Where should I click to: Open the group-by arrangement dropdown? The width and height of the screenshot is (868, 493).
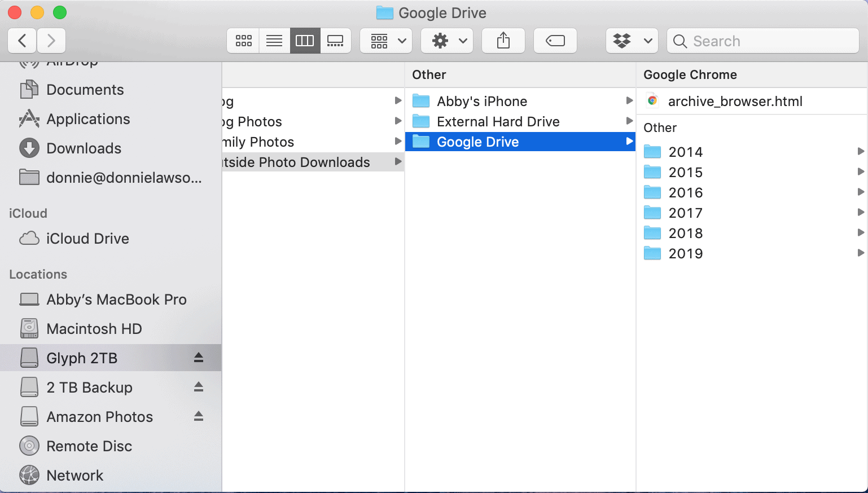386,41
